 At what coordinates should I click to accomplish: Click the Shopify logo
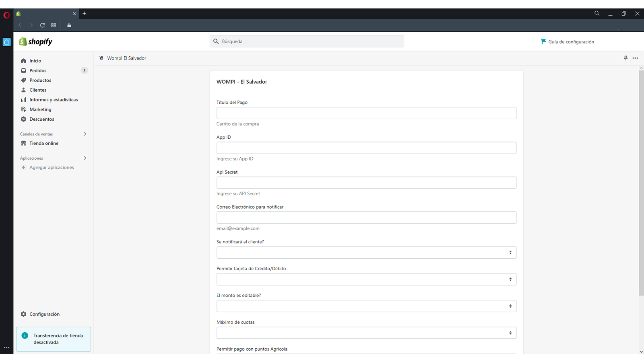(x=35, y=41)
